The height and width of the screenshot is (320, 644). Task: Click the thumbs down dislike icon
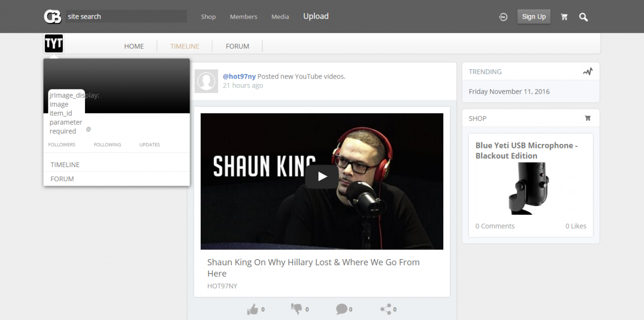click(296, 309)
